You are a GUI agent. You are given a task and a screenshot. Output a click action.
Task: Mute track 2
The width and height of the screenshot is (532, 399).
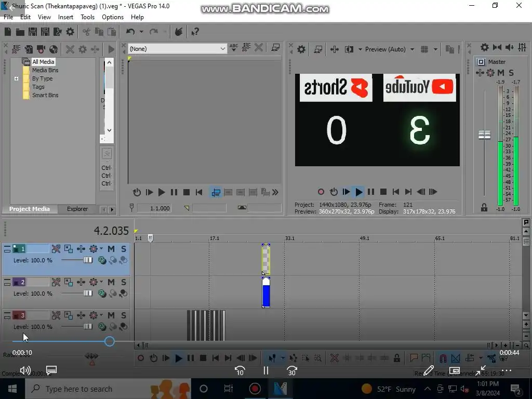111,282
